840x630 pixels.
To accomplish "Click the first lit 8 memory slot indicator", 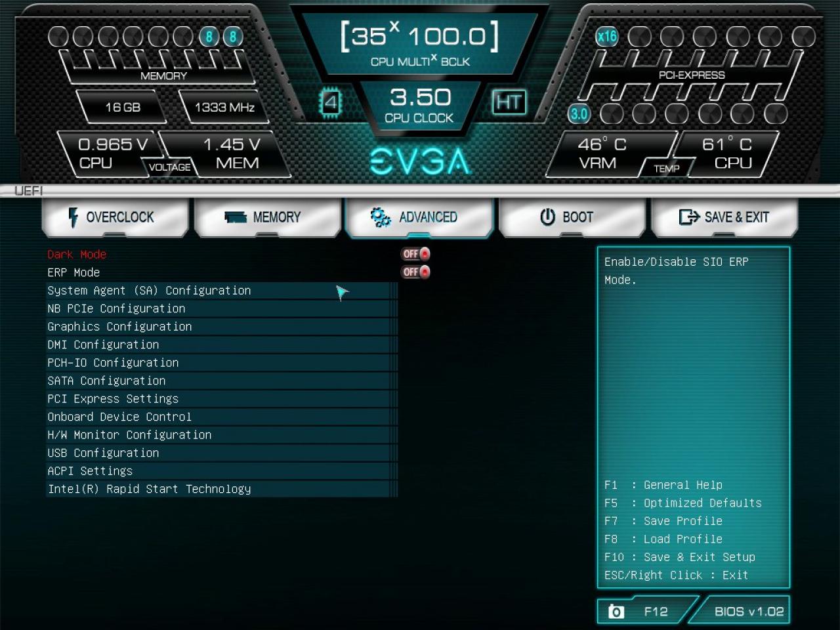I will tap(209, 37).
